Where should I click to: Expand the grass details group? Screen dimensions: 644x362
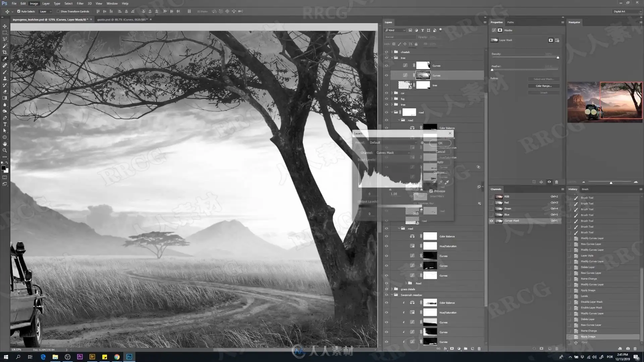[x=392, y=289]
